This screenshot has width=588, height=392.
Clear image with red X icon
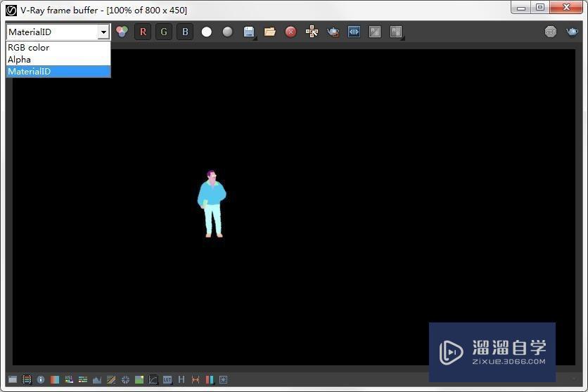pyautogui.click(x=290, y=32)
